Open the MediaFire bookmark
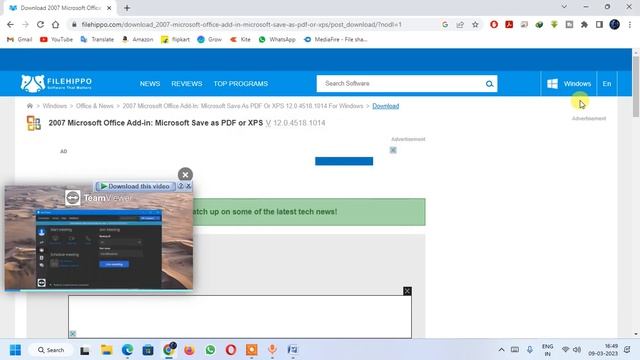 click(336, 40)
